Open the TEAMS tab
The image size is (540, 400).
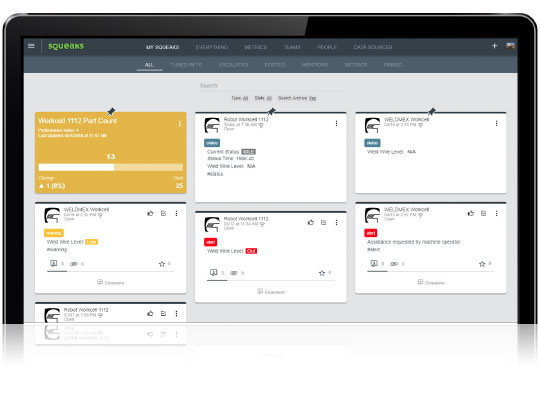click(x=292, y=47)
